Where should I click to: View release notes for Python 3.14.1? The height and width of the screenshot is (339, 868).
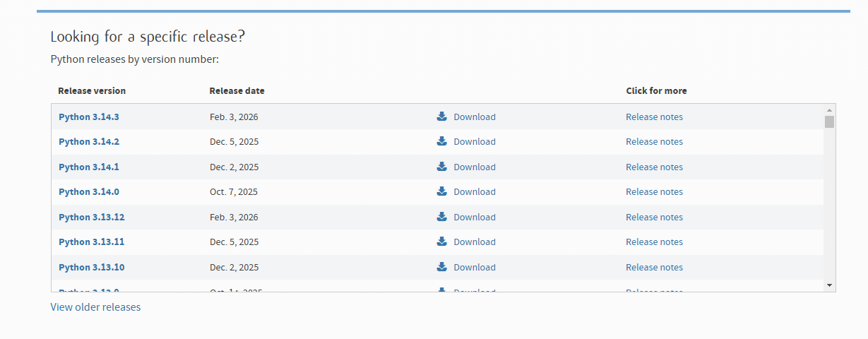654,167
